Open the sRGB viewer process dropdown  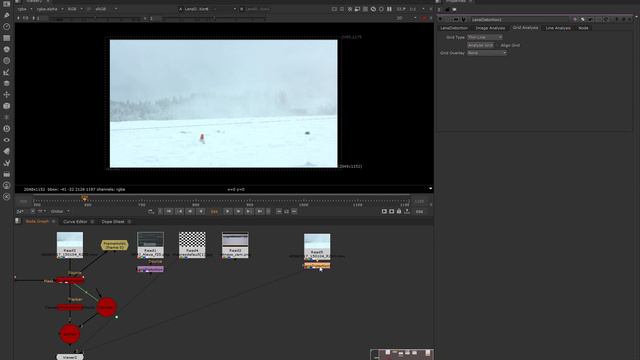pyautogui.click(x=106, y=9)
